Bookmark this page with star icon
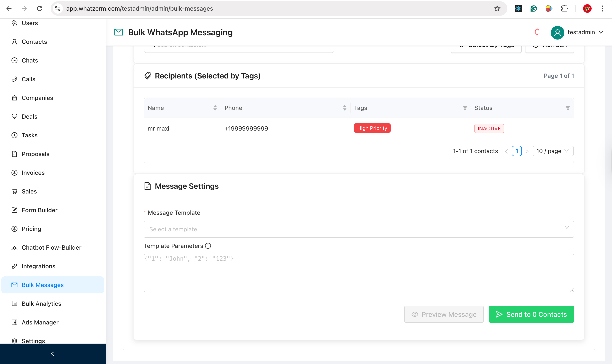612x364 pixels. (497, 9)
